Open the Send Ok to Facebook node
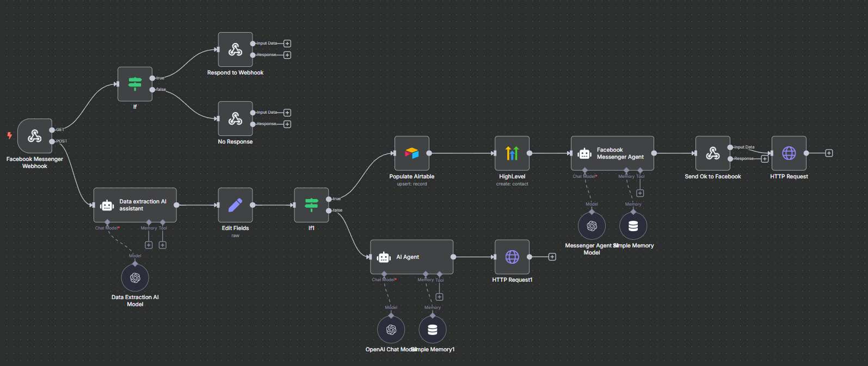This screenshot has width=868, height=366. point(713,153)
